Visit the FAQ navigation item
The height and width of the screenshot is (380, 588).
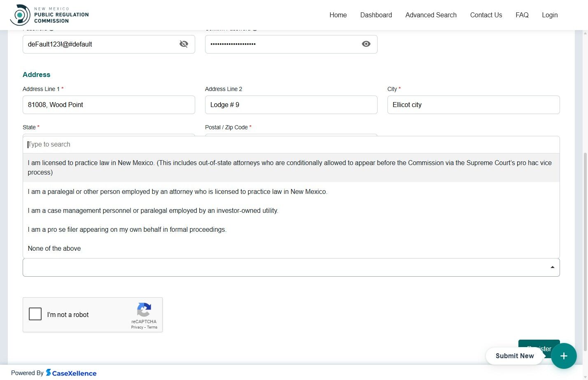click(522, 15)
